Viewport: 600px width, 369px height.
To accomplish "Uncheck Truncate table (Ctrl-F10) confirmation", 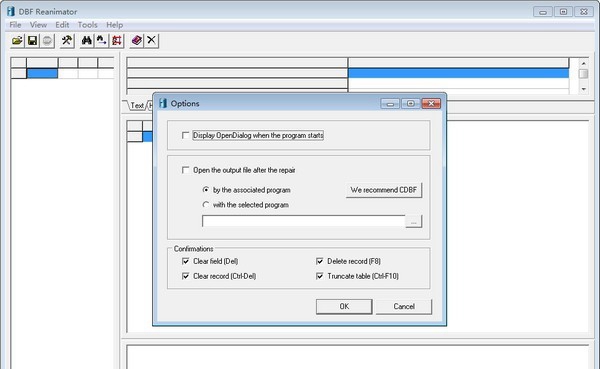I will coord(320,276).
